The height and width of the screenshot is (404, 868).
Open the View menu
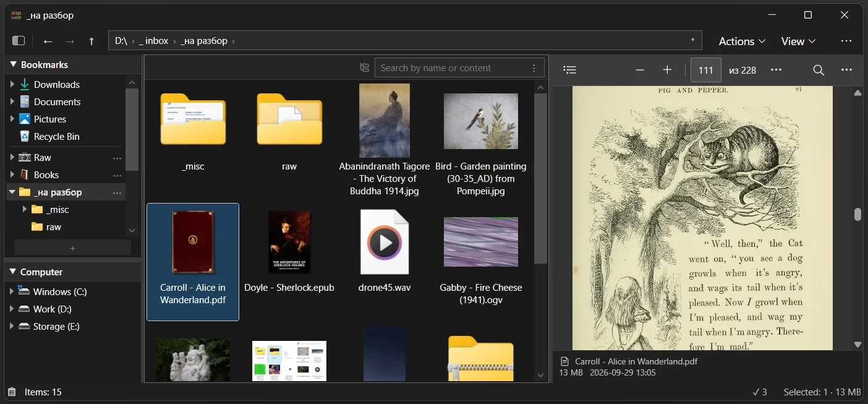point(798,41)
